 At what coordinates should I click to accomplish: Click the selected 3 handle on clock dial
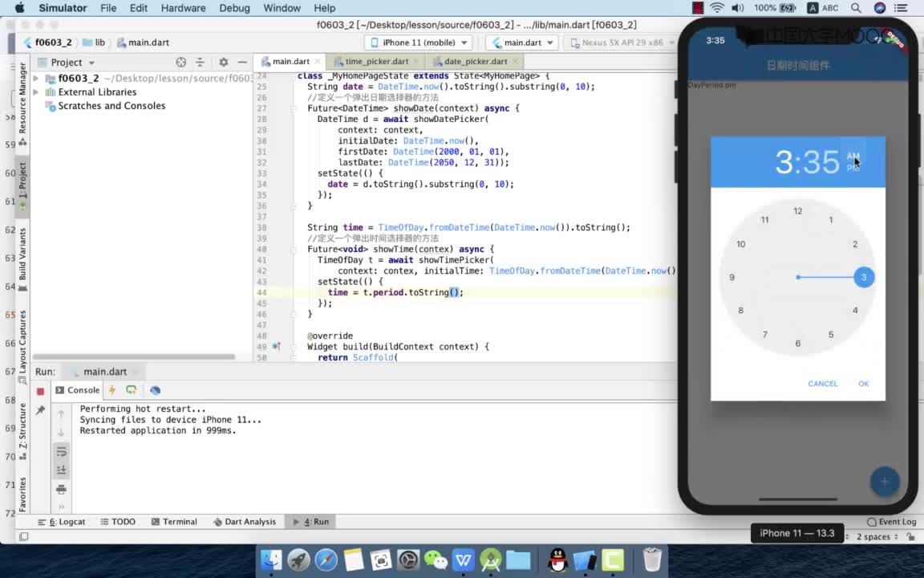(864, 277)
